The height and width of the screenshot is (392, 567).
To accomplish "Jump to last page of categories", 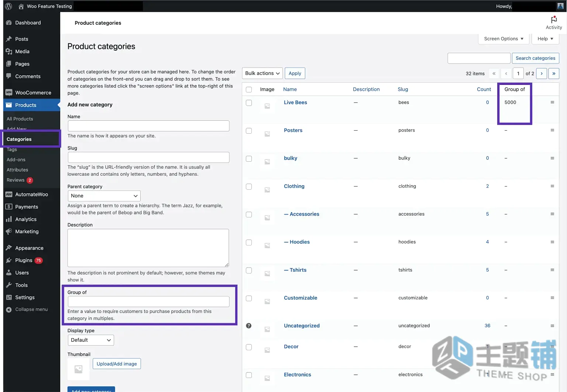I will pyautogui.click(x=554, y=73).
